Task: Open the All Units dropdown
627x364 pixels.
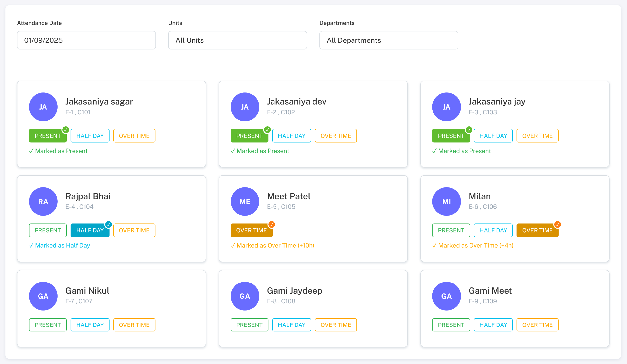Action: pyautogui.click(x=237, y=40)
